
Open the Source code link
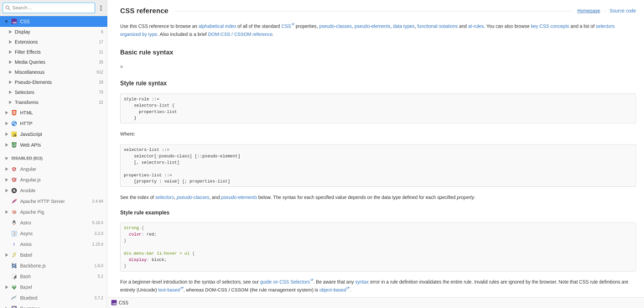point(622,11)
